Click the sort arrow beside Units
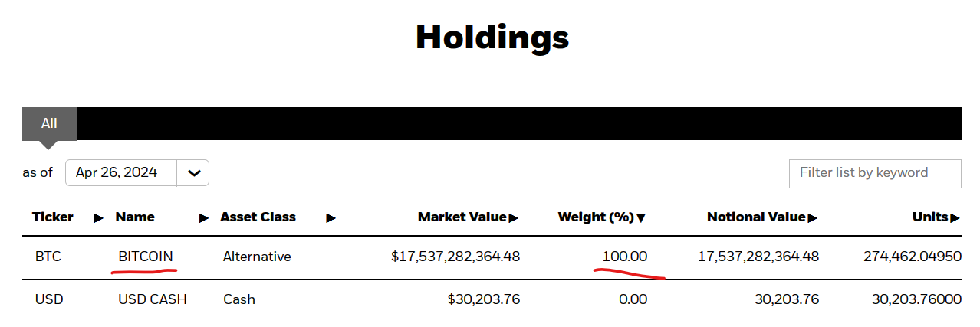 pos(955,218)
